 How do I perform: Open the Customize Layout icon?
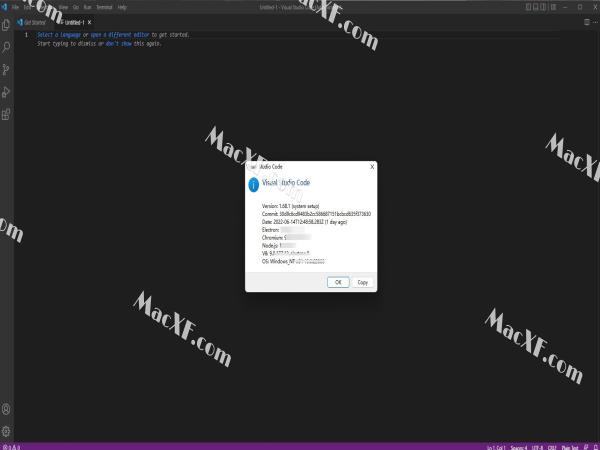tap(553, 7)
